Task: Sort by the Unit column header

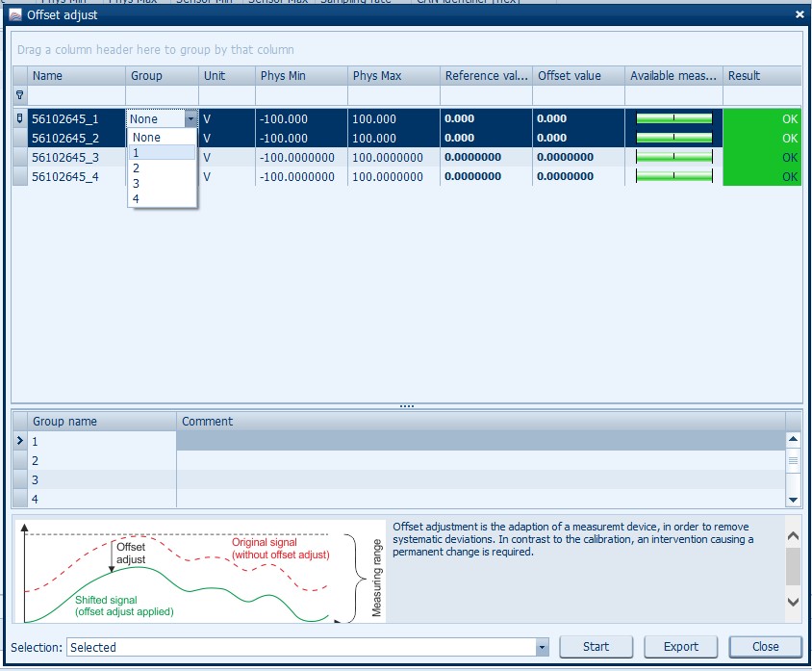Action: pos(227,76)
